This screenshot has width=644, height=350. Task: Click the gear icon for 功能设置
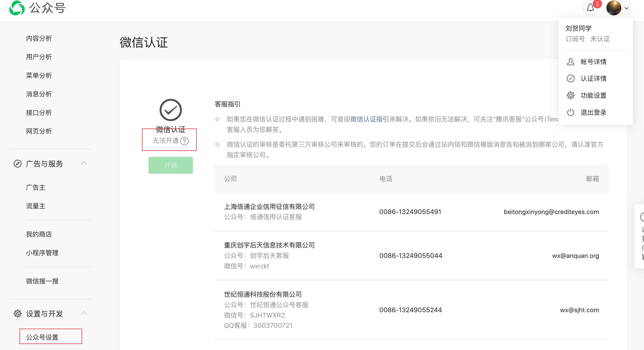click(570, 95)
